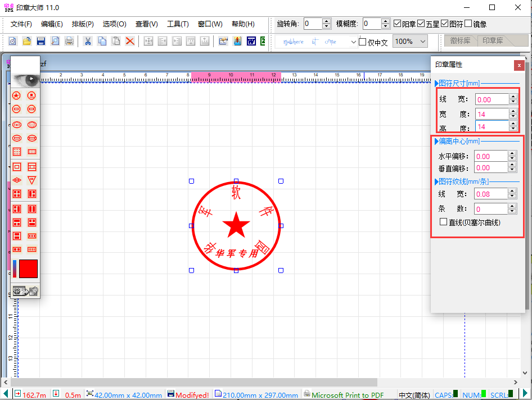532x400 pixels.
Task: Click the 徽标库 tab button
Action: point(461,41)
